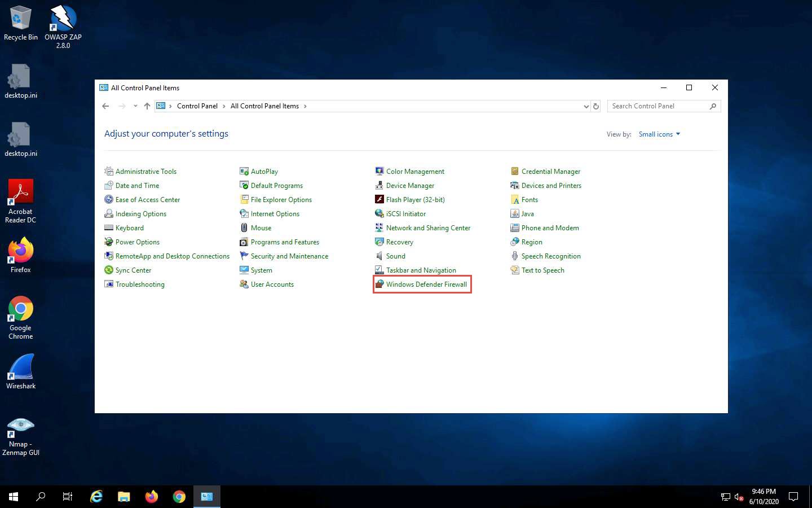
Task: Click the AutoPlay icon
Action: (x=244, y=171)
